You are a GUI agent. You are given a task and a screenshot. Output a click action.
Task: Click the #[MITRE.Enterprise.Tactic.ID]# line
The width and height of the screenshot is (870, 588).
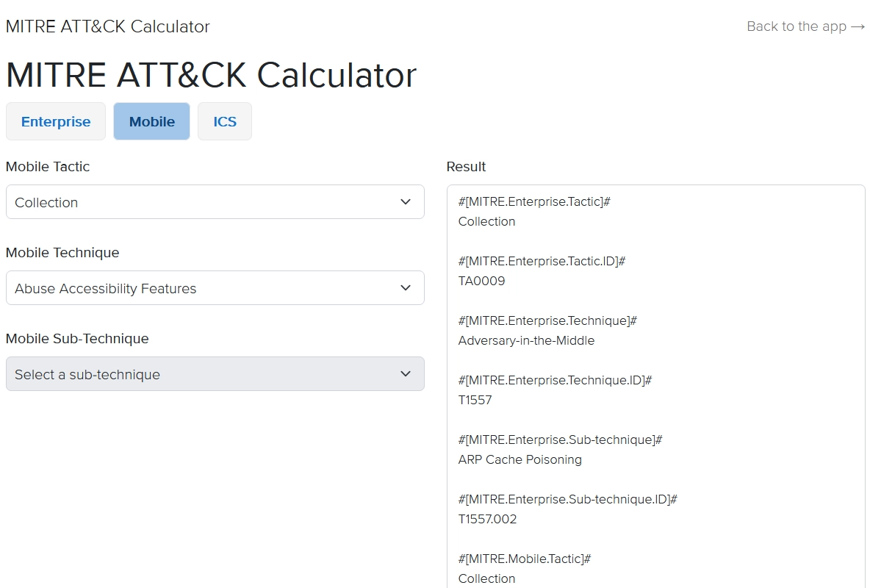click(x=542, y=261)
